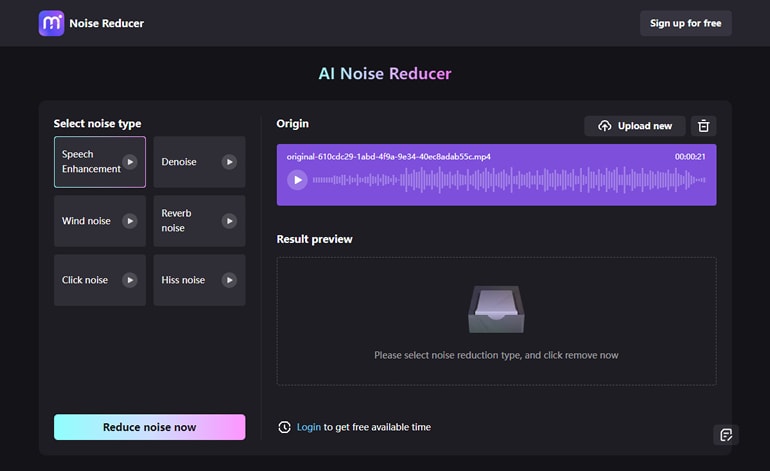Open the Login link
Screen dimensions: 770x471
coord(309,427)
